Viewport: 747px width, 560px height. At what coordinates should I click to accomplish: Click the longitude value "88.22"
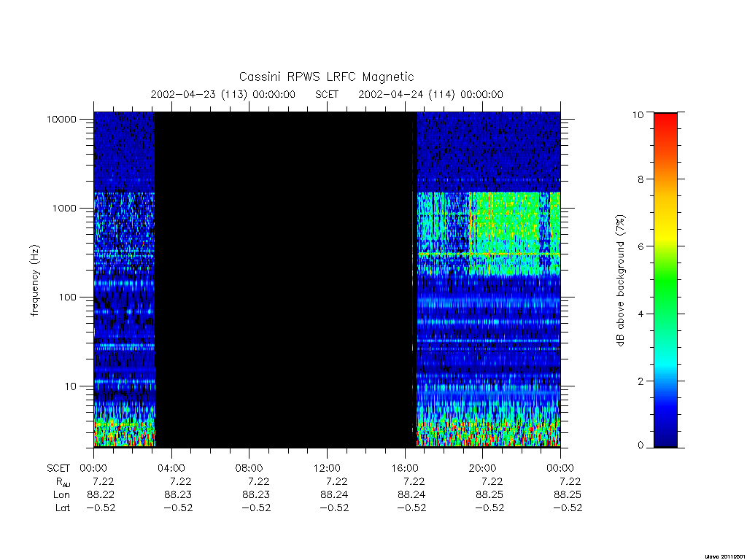tap(101, 495)
